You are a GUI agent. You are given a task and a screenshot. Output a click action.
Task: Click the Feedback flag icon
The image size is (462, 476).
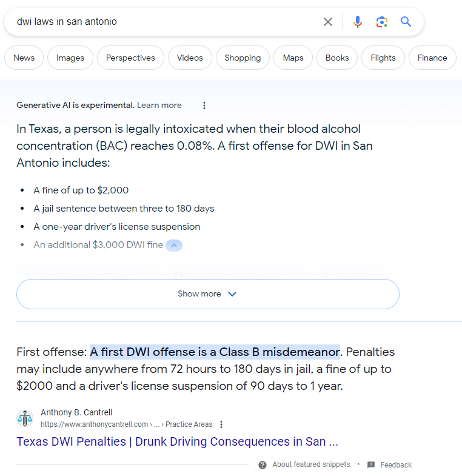pyautogui.click(x=371, y=465)
